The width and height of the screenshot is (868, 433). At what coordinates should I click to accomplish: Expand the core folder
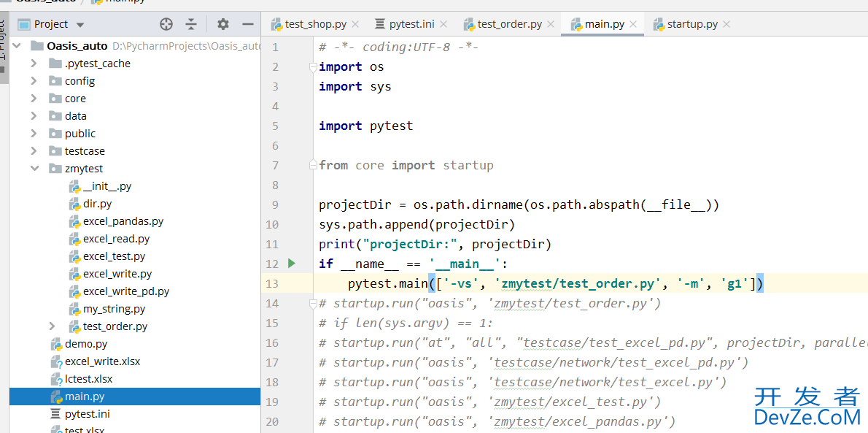click(34, 99)
